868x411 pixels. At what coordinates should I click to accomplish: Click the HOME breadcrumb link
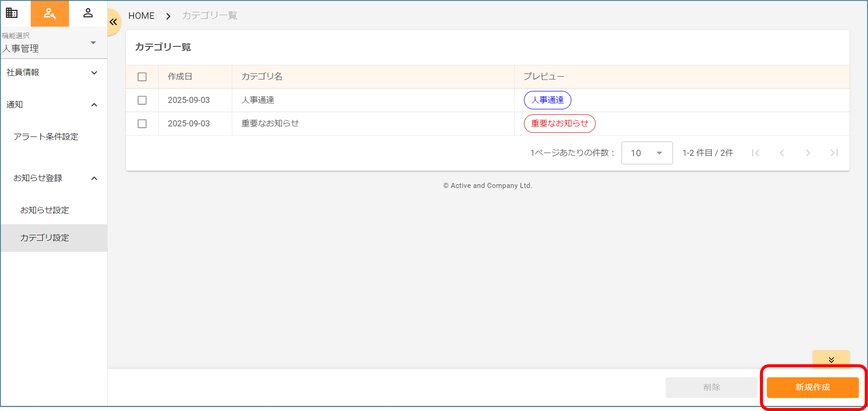tap(141, 16)
